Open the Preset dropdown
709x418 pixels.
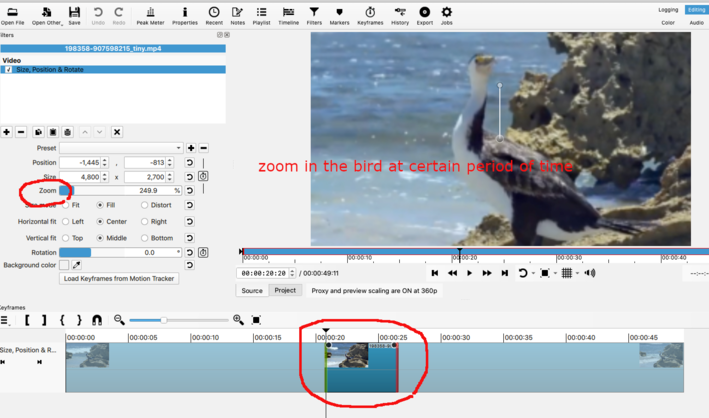pyautogui.click(x=135, y=148)
